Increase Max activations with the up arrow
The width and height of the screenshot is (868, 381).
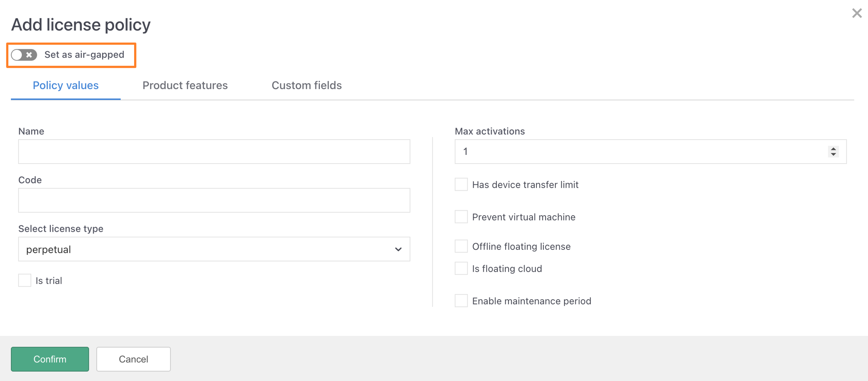click(x=833, y=149)
